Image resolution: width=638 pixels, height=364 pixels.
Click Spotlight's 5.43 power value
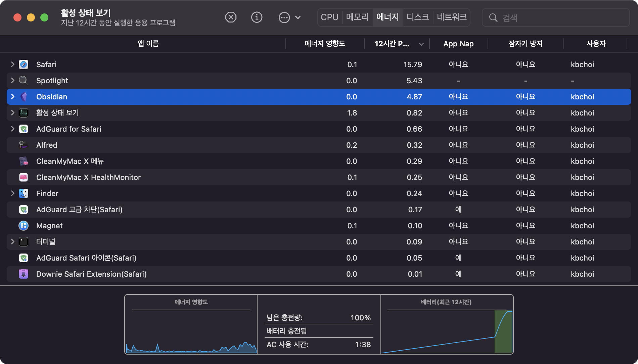[414, 81]
